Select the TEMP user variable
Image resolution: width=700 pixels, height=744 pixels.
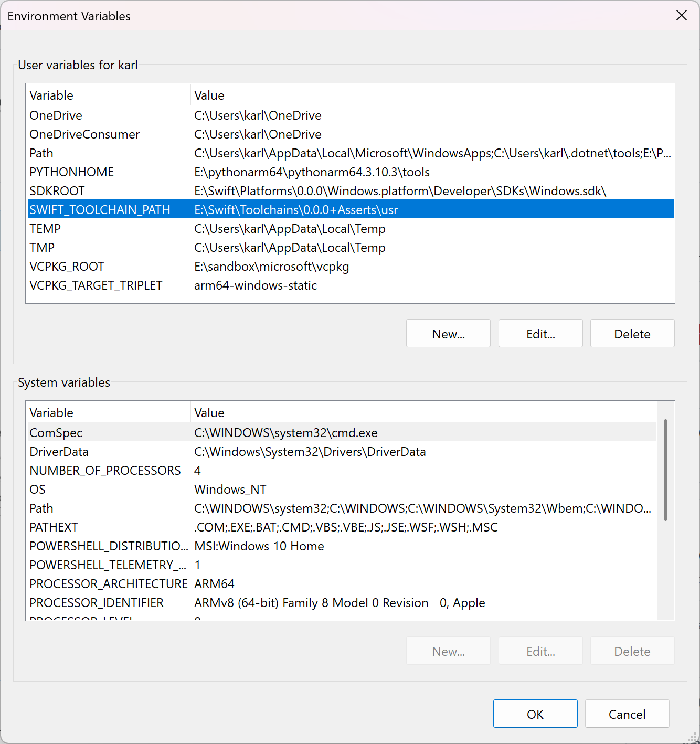pyautogui.click(x=45, y=229)
